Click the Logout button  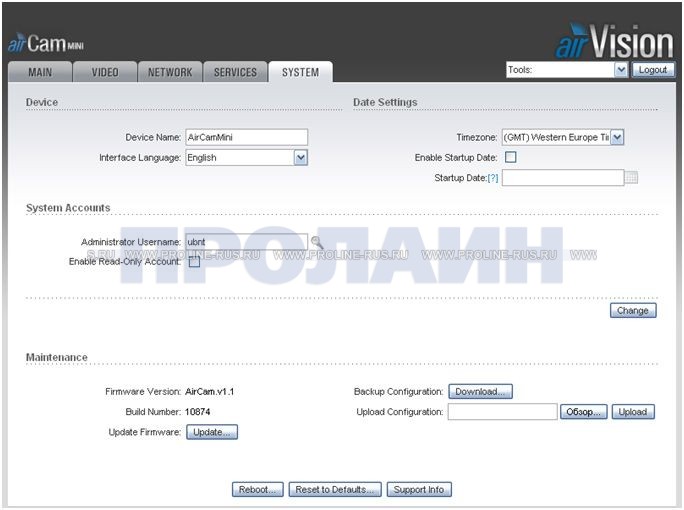(x=653, y=70)
